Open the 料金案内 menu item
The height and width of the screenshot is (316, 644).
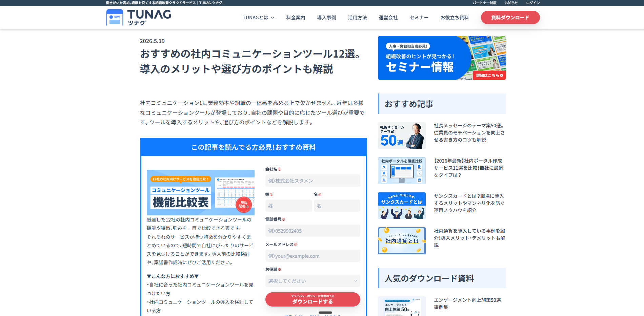pos(296,18)
